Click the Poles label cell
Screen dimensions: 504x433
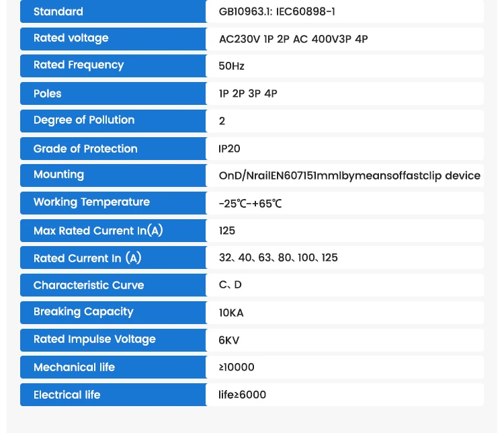click(113, 93)
